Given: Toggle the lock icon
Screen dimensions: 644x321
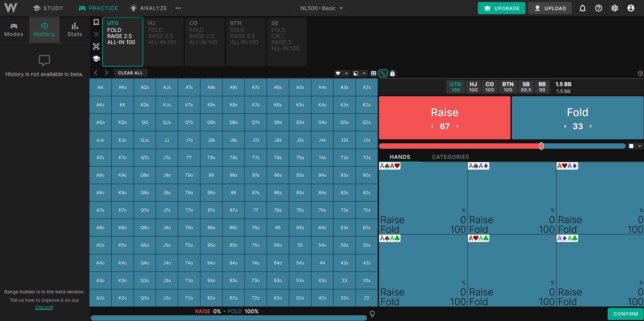Looking at the screenshot, I should click(392, 73).
